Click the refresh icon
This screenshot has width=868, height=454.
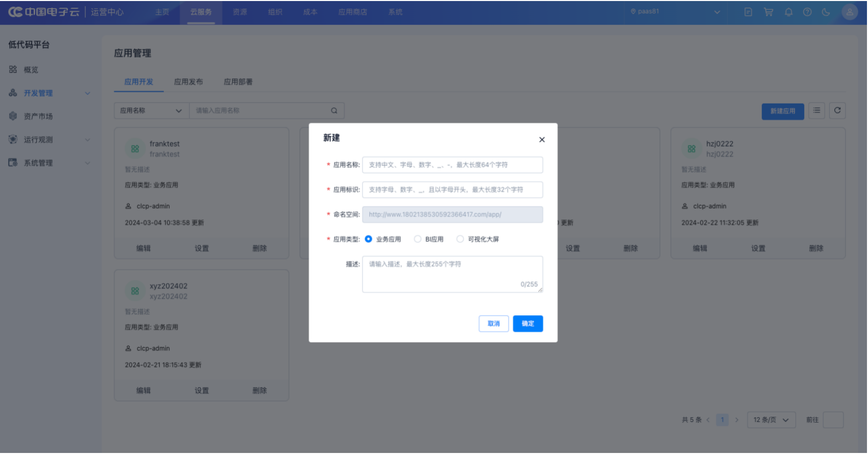pos(837,110)
